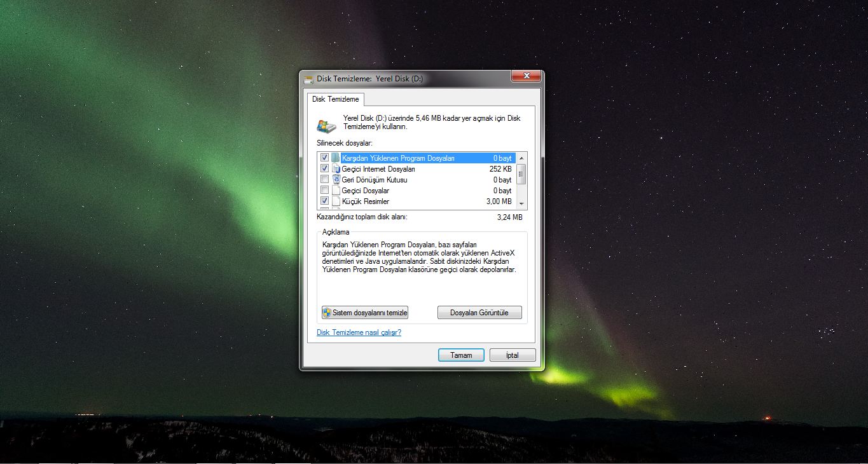Click file list scroll down arrow

tap(521, 203)
